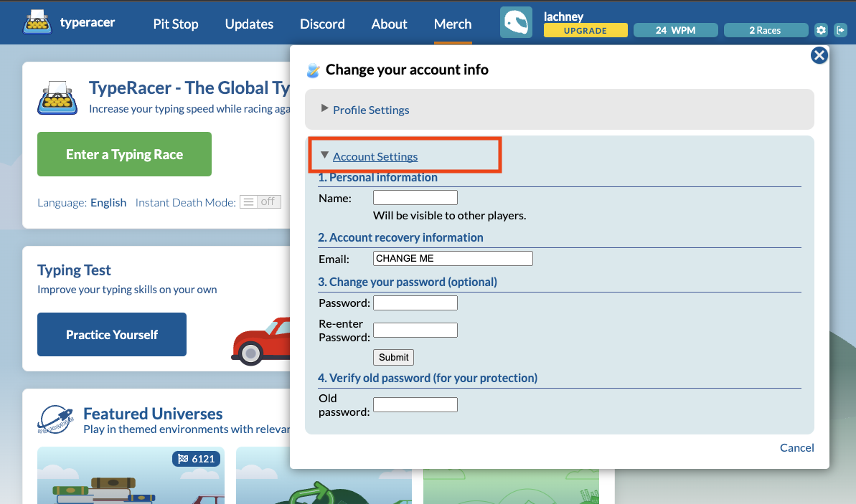
Task: Go to the Merch navigation tab
Action: [453, 24]
